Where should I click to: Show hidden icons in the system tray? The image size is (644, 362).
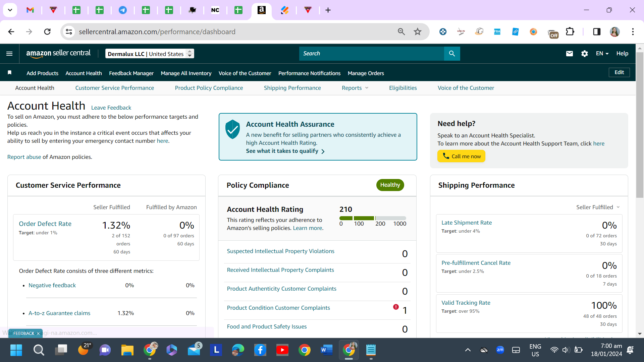(468, 350)
